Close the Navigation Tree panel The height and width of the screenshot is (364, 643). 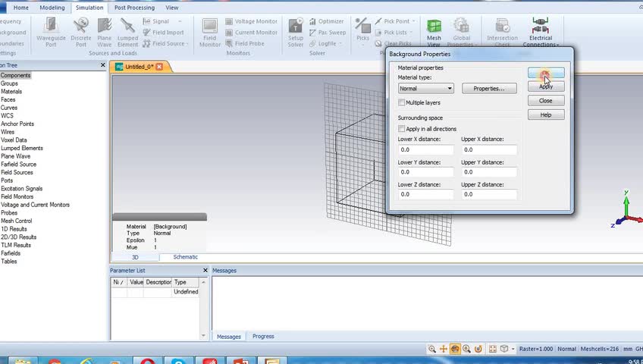click(103, 64)
